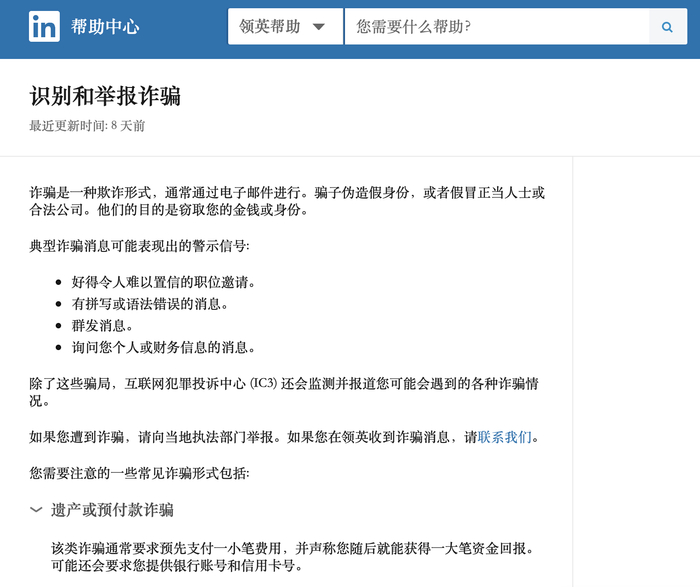Click the 遗产或预付款诈骗 heading text
700x587 pixels.
(x=112, y=510)
